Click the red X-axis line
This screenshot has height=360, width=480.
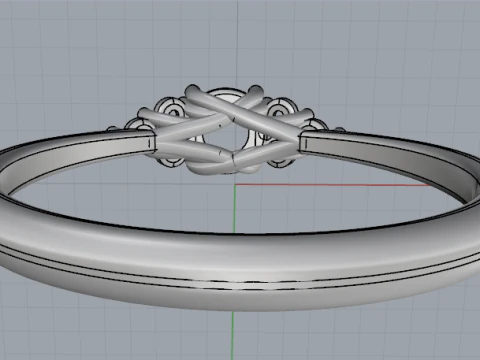[333, 185]
